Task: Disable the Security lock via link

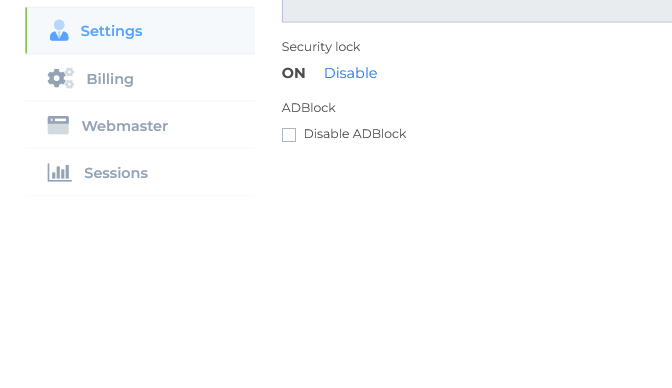Action: tap(351, 73)
